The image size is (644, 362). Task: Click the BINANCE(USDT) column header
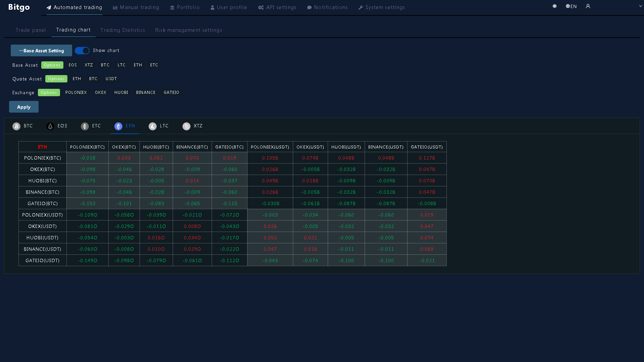click(386, 147)
